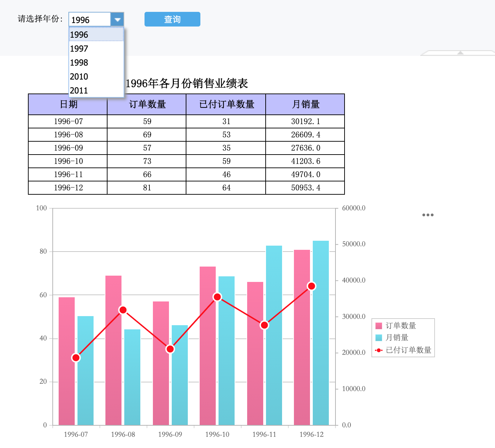Click the 1996-10 pink order count bar
This screenshot has width=495, height=448.
pos(208,346)
